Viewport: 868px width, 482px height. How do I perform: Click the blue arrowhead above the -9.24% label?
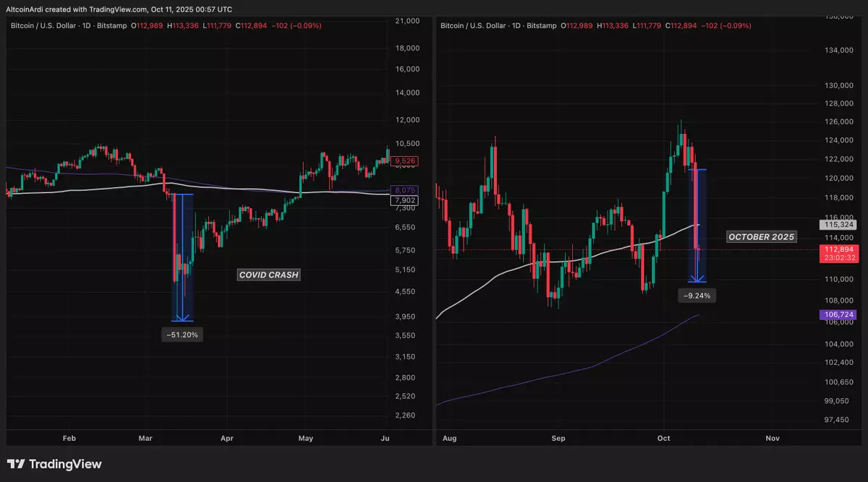click(697, 278)
